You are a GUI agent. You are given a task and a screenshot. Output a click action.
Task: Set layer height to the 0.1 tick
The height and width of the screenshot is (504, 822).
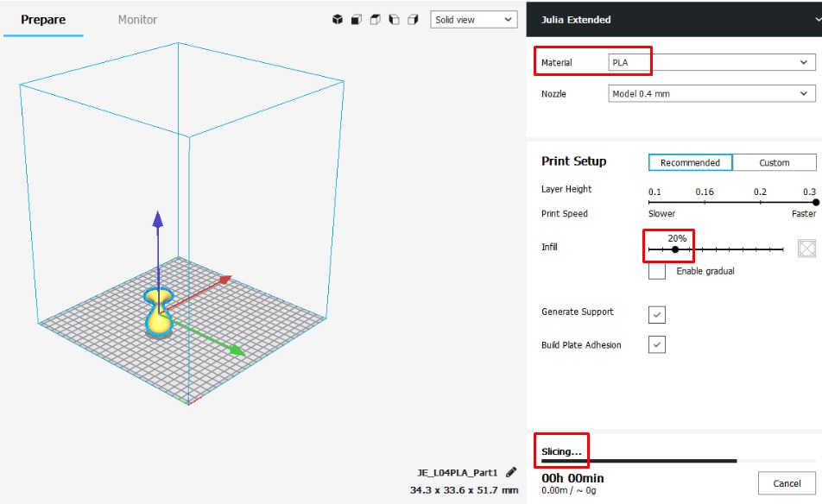(649, 202)
